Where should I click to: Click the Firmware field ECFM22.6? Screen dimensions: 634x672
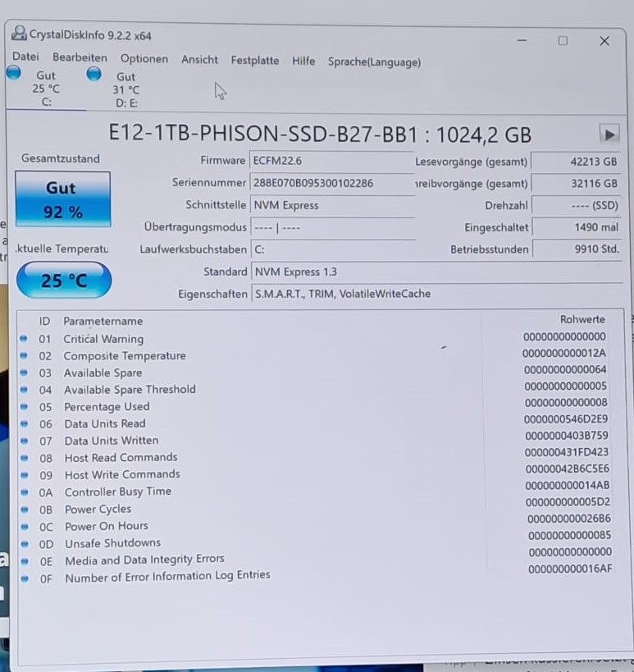pos(331,161)
